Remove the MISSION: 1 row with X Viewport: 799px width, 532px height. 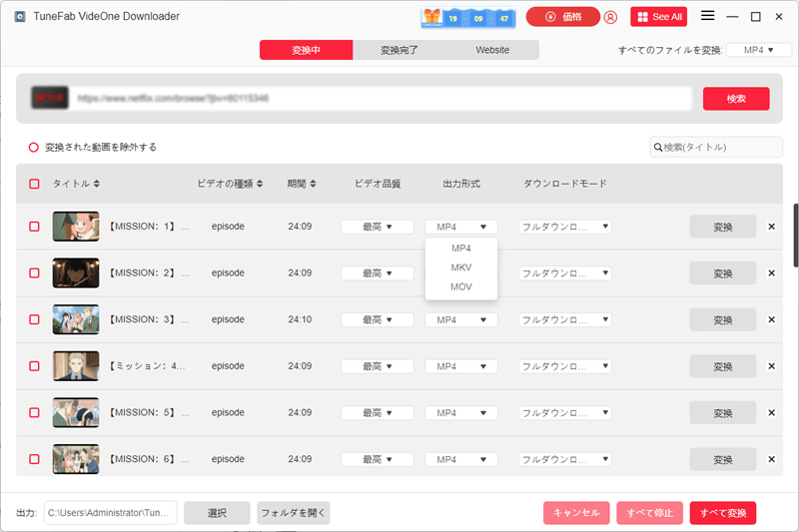(x=771, y=227)
